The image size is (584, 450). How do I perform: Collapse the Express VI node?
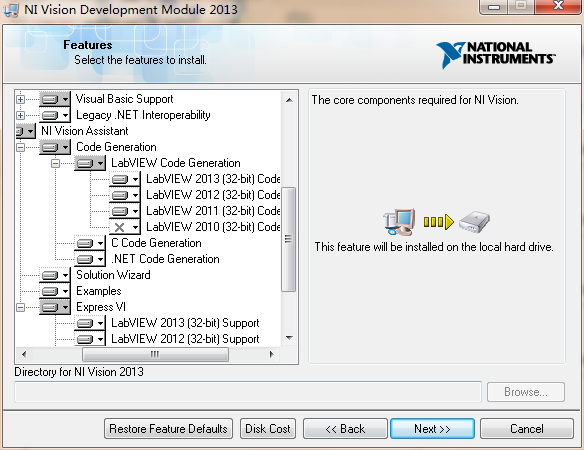point(20,307)
